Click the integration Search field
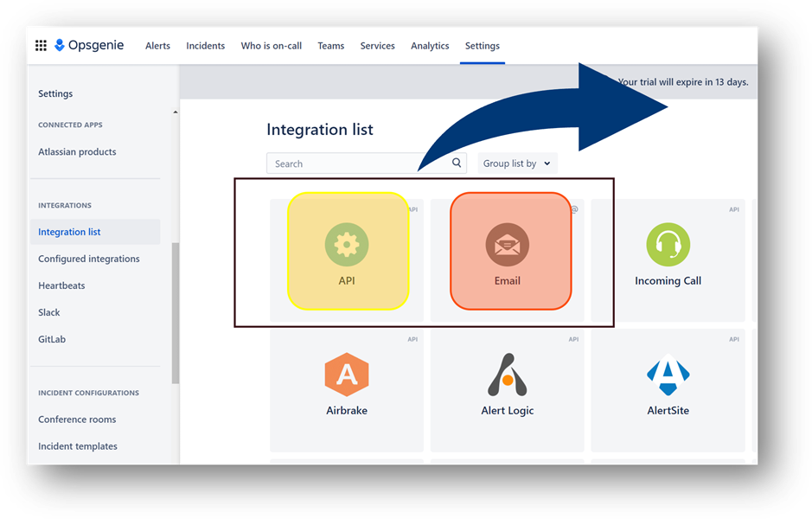The width and height of the screenshot is (812, 519). (x=367, y=163)
